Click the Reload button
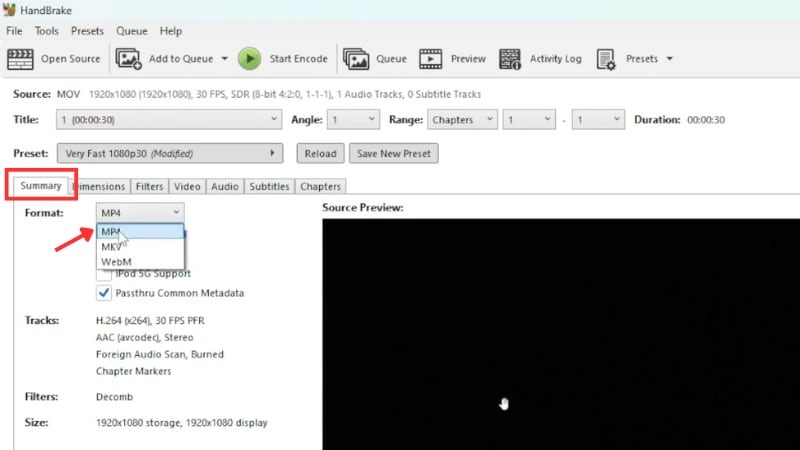Image resolution: width=800 pixels, height=450 pixels. coord(320,154)
